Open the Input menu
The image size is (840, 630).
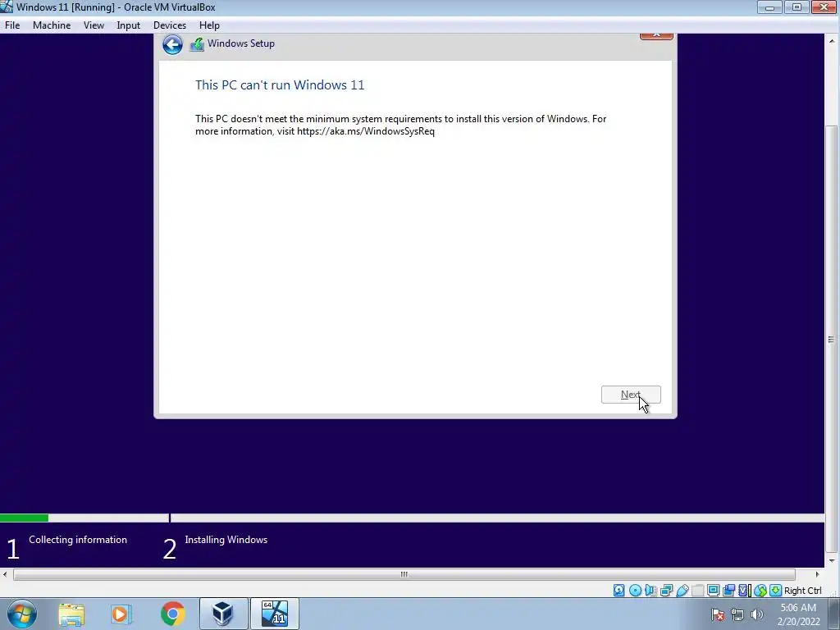(x=129, y=25)
